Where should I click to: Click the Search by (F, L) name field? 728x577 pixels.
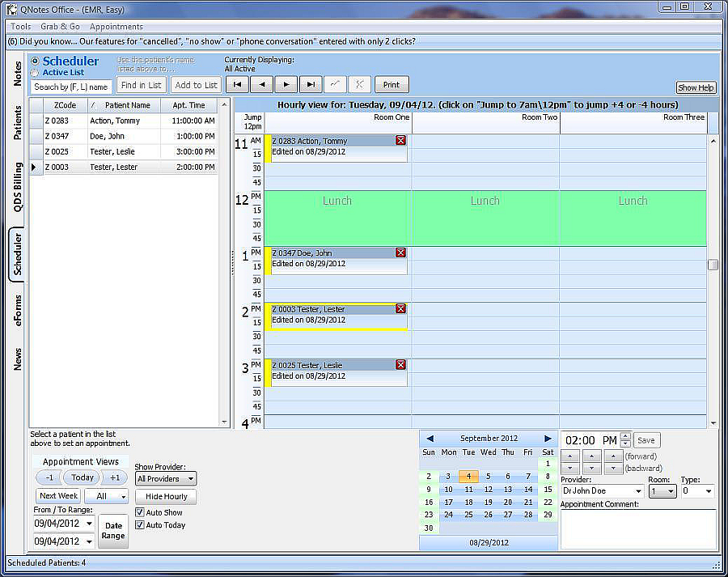pyautogui.click(x=71, y=87)
